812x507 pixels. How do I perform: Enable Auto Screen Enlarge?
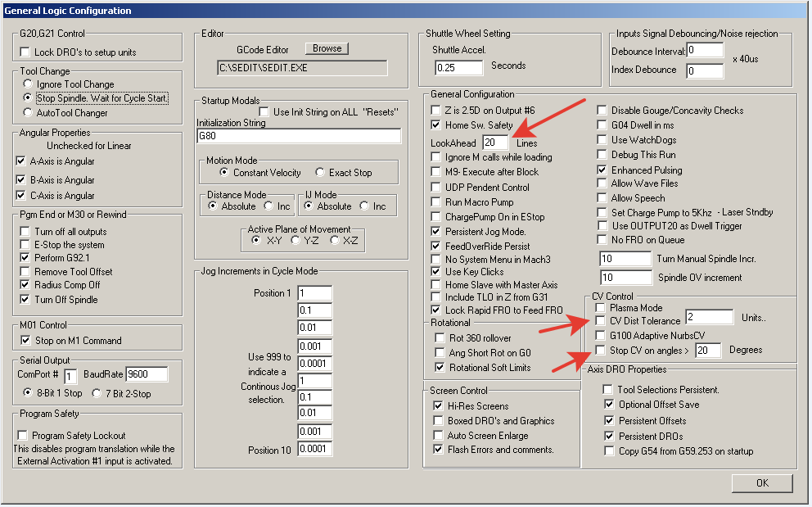(438, 435)
